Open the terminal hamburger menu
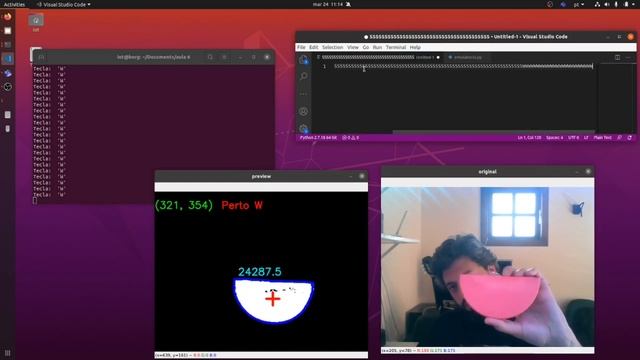 coord(224,57)
